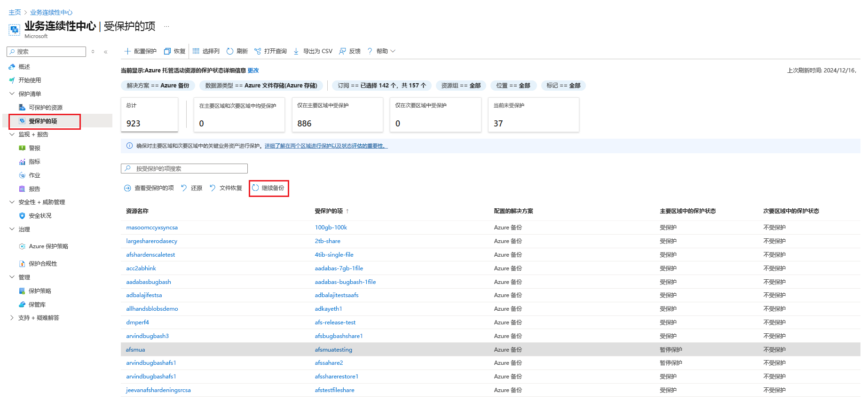Viewport: 868px width, 409px height.
Task: Open the 资源组 == 全部 filter
Action: click(x=461, y=86)
